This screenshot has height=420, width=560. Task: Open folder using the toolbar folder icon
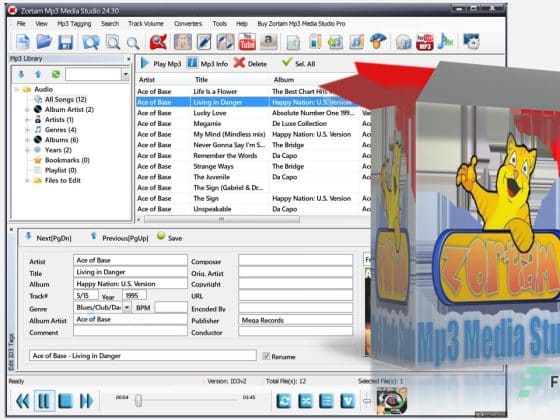pyautogui.click(x=44, y=42)
